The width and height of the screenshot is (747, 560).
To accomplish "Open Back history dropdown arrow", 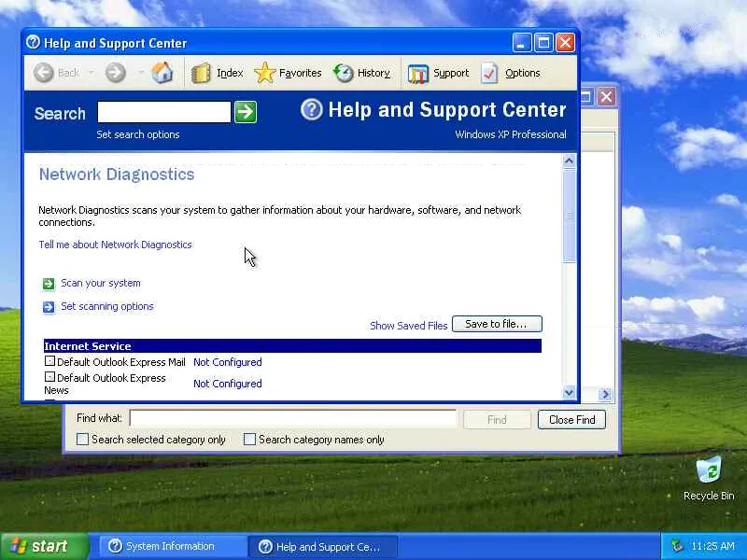I will [91, 73].
